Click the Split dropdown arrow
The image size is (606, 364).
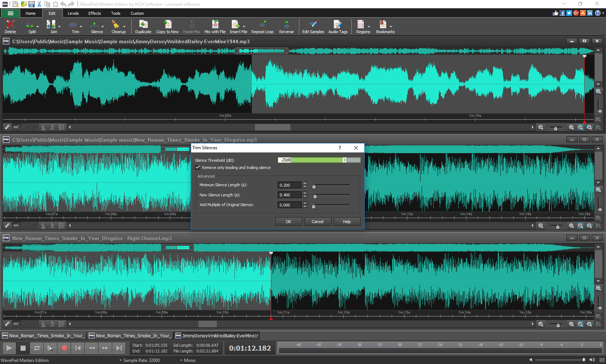pyautogui.click(x=37, y=27)
